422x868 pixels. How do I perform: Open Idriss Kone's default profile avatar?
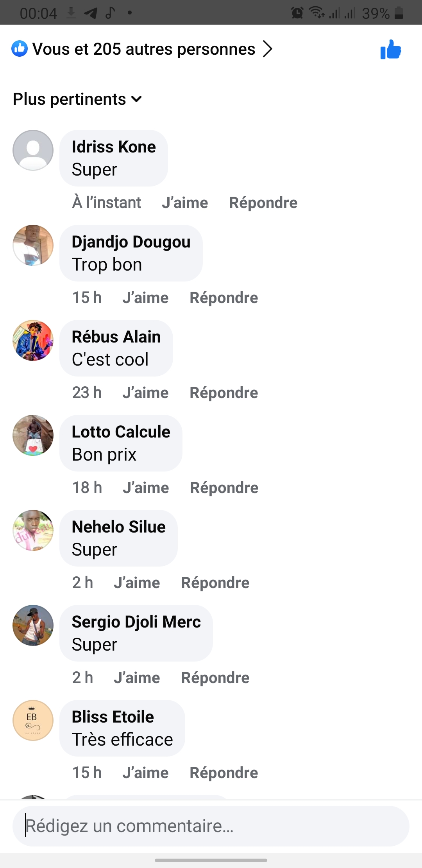point(33,150)
